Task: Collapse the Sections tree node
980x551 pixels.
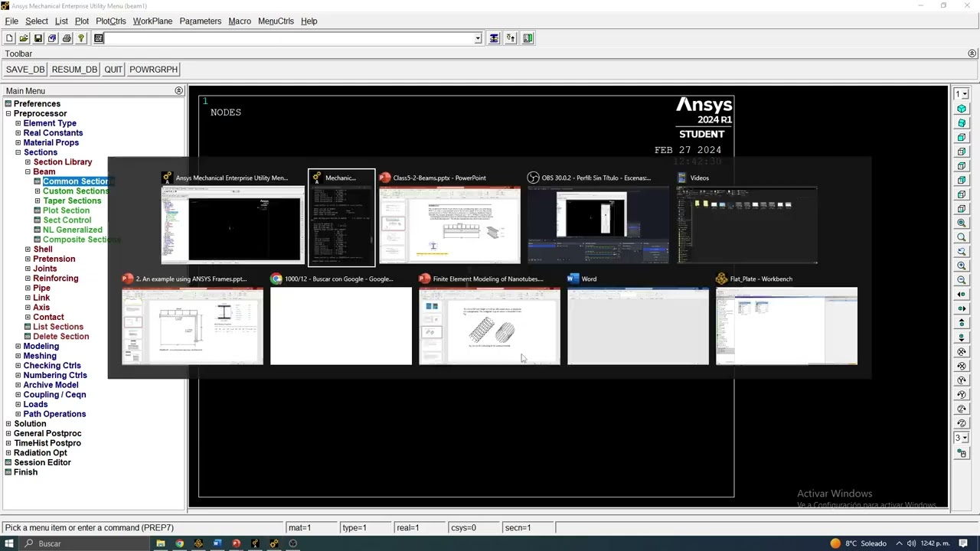Action: [18, 152]
